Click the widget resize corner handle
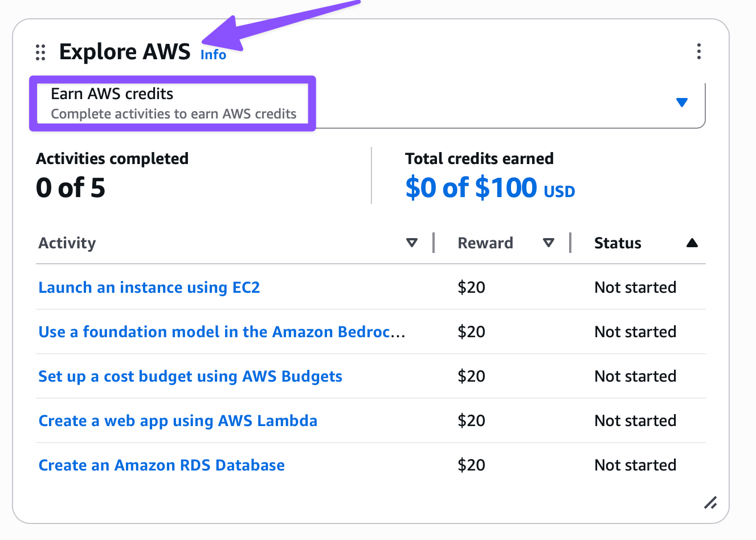This screenshot has width=756, height=540. point(710,502)
